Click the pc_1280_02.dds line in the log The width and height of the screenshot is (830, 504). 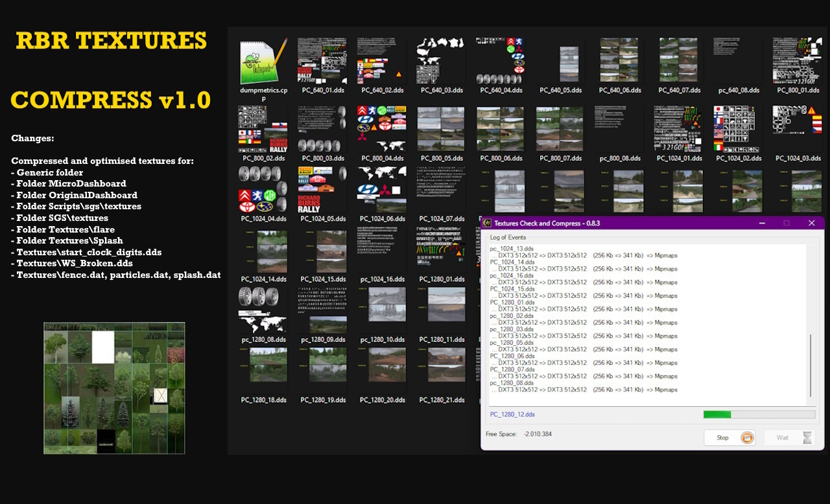pyautogui.click(x=512, y=315)
